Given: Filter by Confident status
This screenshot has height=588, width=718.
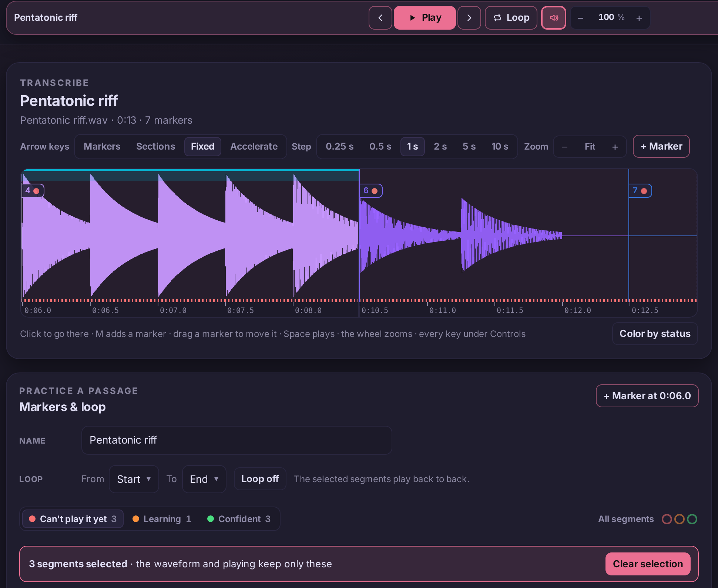Looking at the screenshot, I should (x=239, y=519).
